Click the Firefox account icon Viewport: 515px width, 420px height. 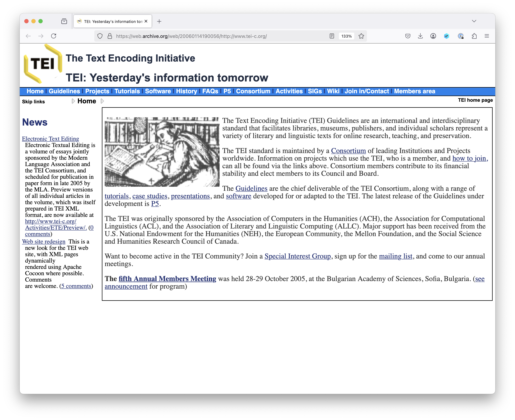click(433, 36)
